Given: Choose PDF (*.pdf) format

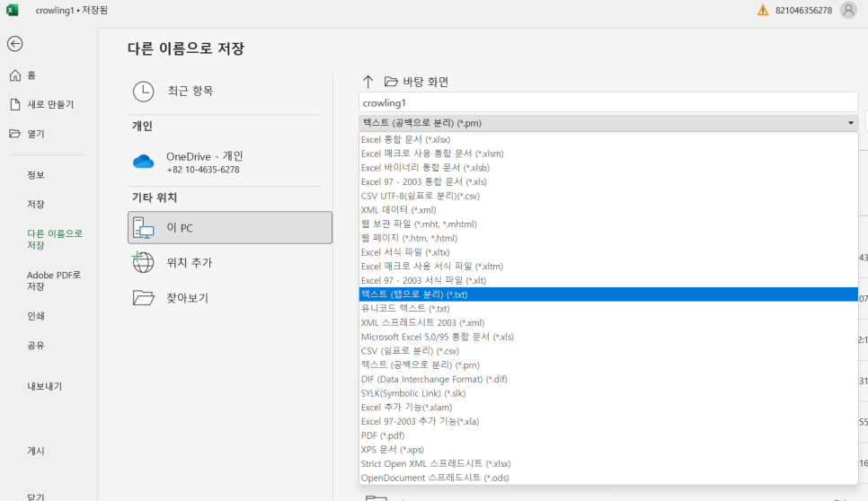Looking at the screenshot, I should coord(608,435).
